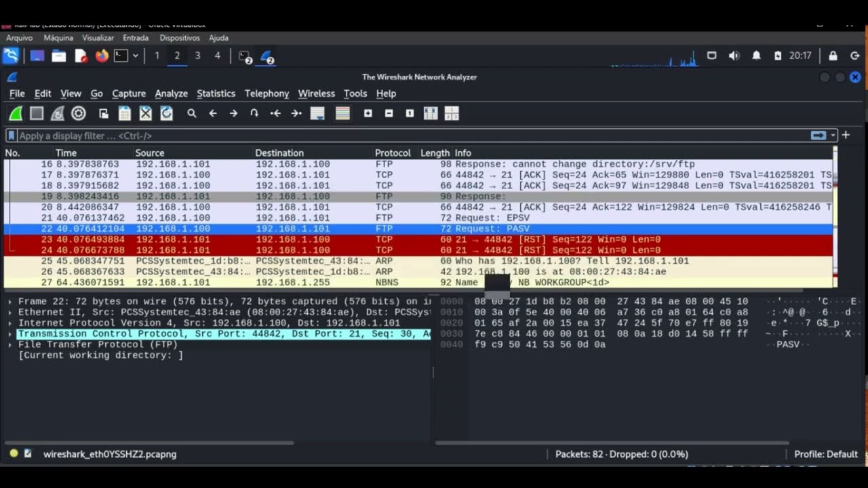Viewport: 868px width, 488px height.
Task: Sort packets by Time column
Action: (x=66, y=153)
